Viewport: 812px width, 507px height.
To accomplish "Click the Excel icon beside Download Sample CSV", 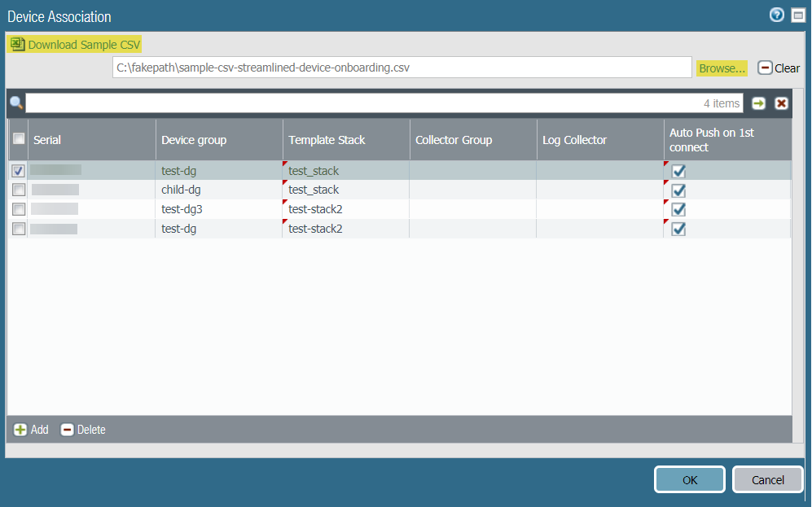I will (17, 45).
